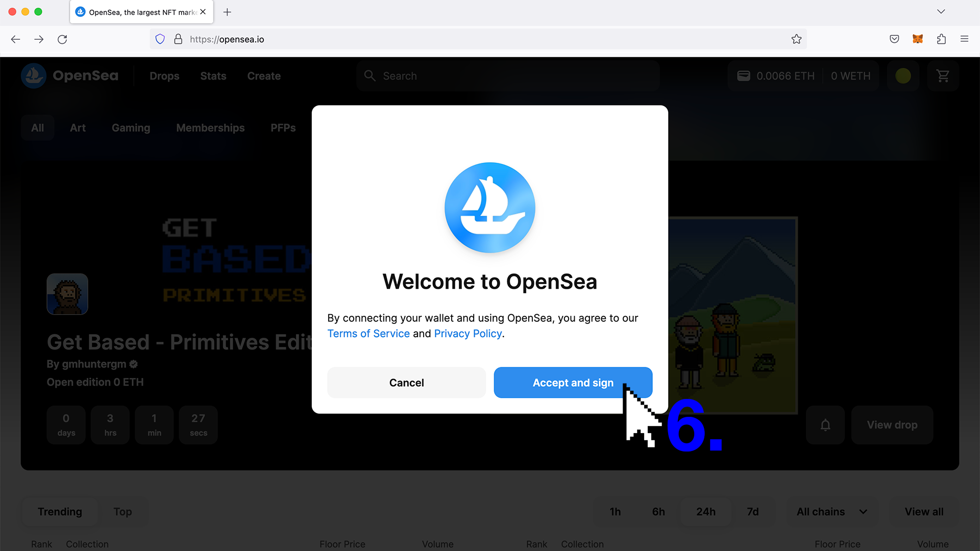The height and width of the screenshot is (551, 980).
Task: Select the 6h time range
Action: [x=658, y=512]
